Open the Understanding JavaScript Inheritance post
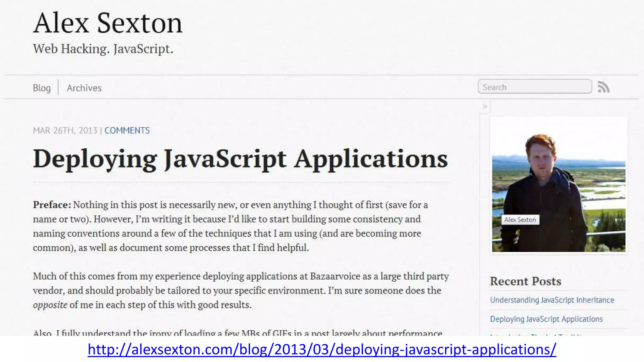This screenshot has width=644, height=362. (552, 300)
